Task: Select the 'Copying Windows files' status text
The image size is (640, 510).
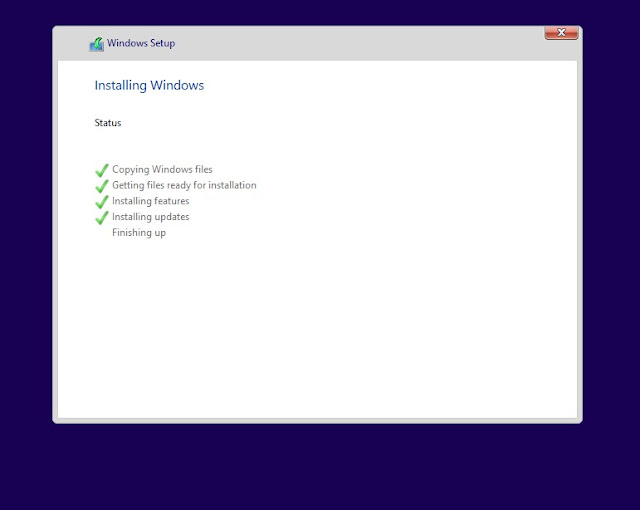Action: pos(162,170)
